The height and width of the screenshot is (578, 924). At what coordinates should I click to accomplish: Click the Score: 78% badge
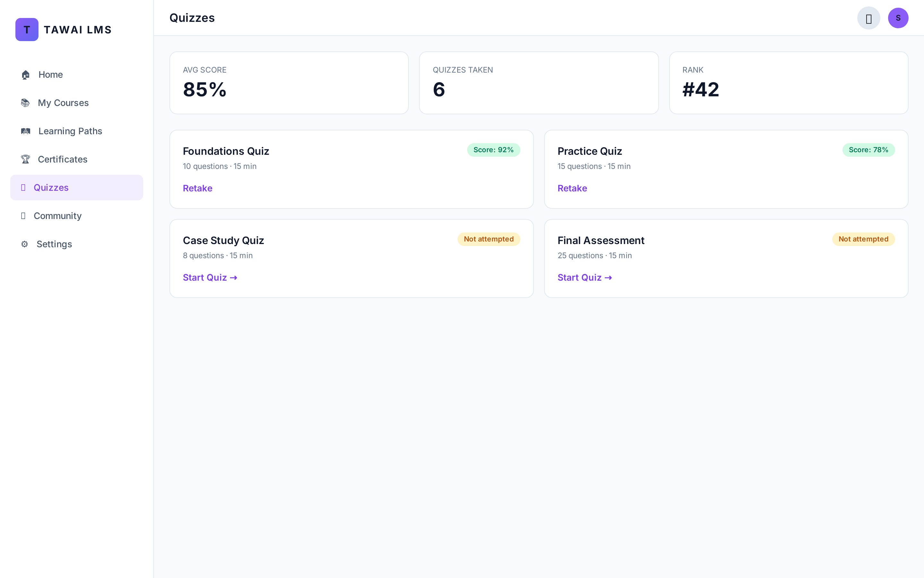(868, 150)
